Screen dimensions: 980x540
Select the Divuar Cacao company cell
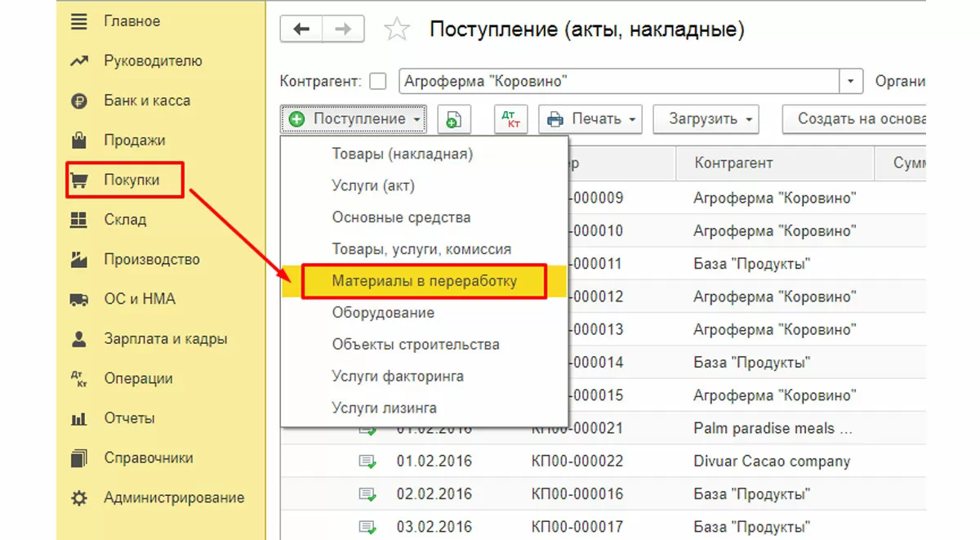point(772,462)
